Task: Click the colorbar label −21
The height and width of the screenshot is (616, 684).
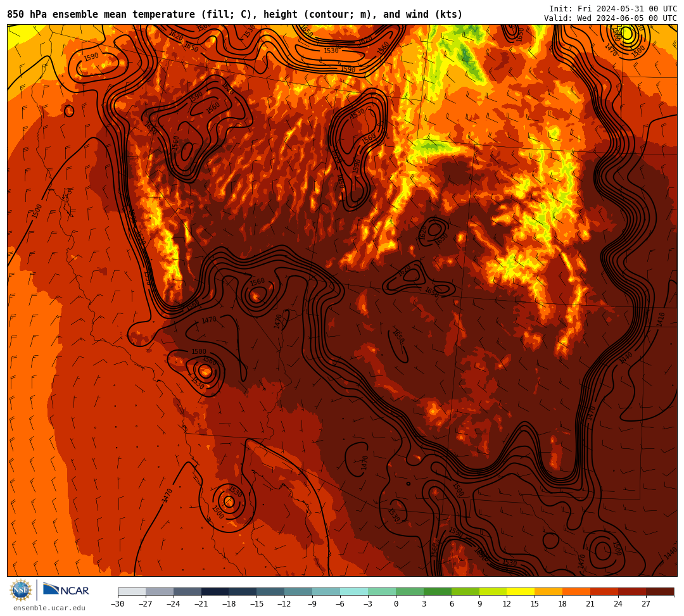Action: click(x=201, y=604)
